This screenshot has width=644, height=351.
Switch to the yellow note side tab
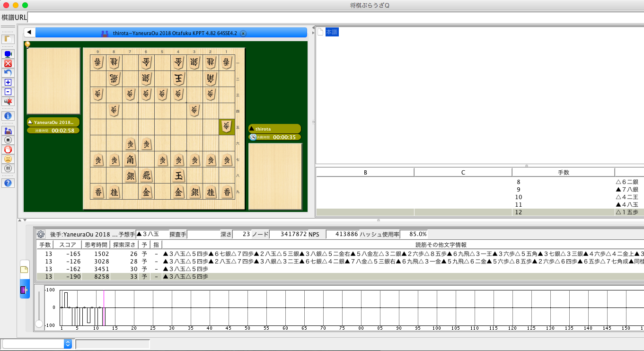click(25, 269)
